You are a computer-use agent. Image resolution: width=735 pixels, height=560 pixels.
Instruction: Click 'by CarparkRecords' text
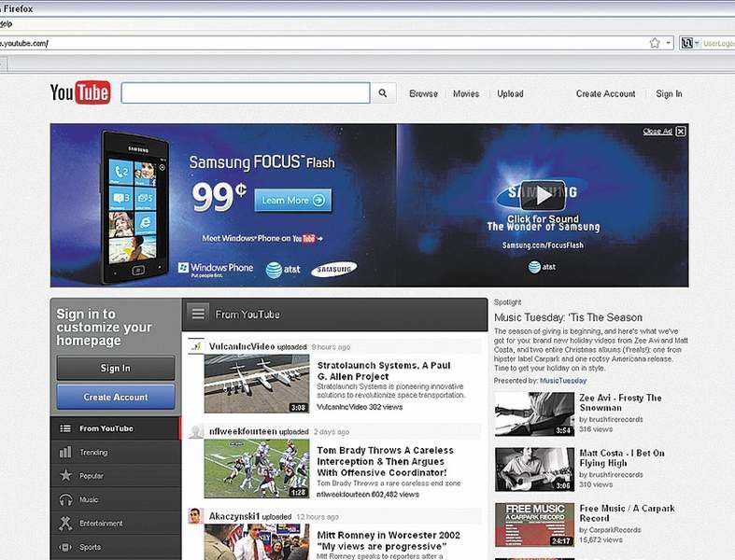tap(610, 530)
